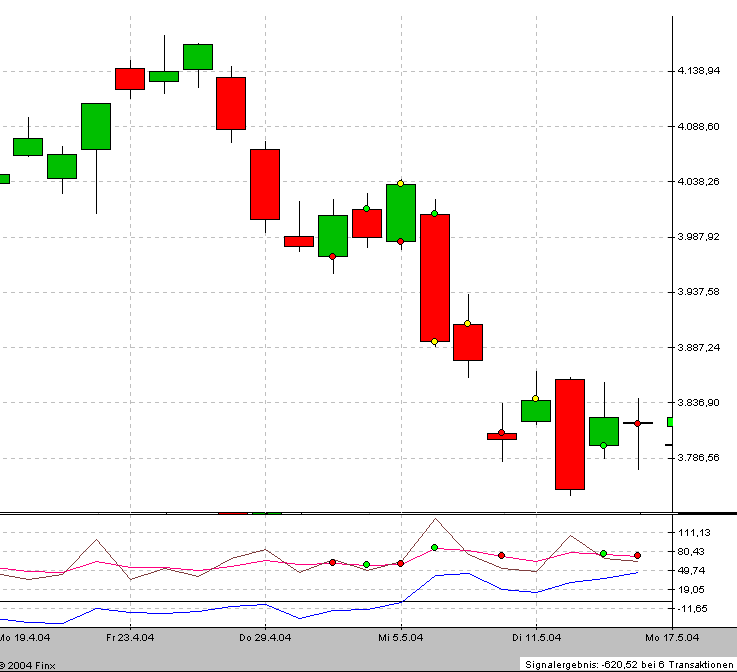Click the Signalergebnis -620,52 status text
The height and width of the screenshot is (672, 737).
[x=629, y=664]
